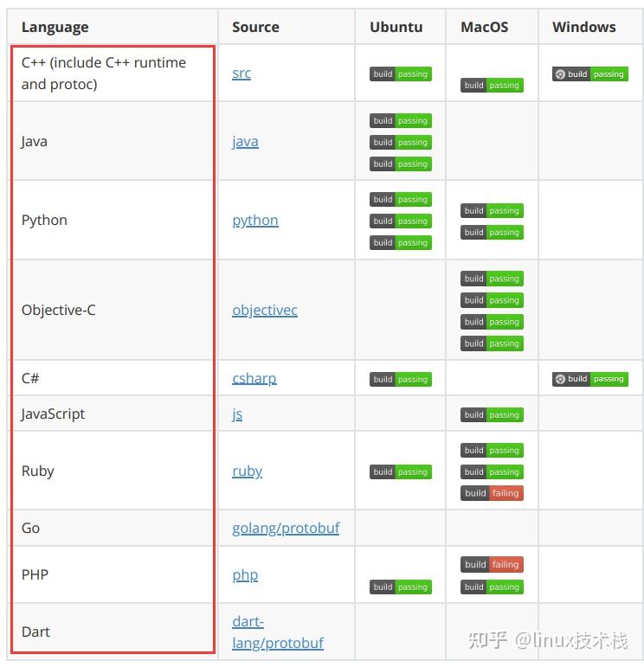
Task: Open the objectivec source link
Action: tap(265, 310)
